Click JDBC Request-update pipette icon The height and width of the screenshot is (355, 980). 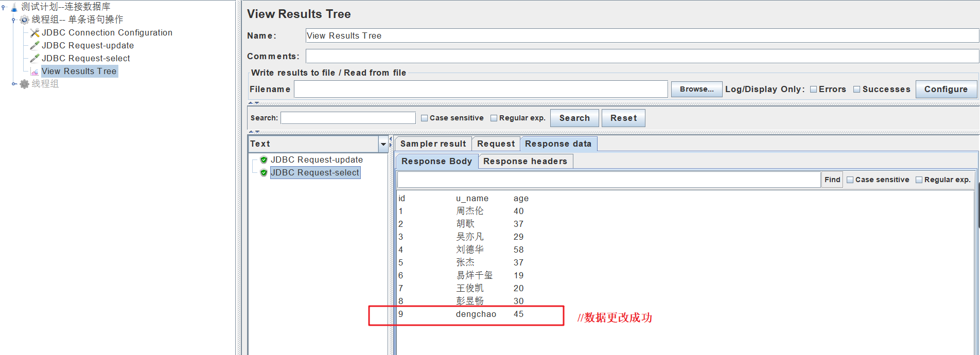34,46
